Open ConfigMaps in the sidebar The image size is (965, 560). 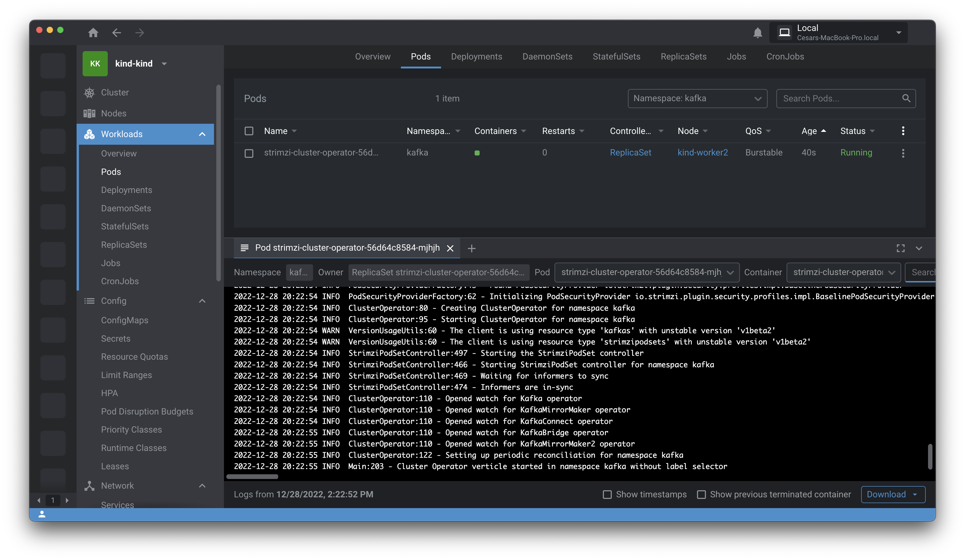(x=125, y=320)
